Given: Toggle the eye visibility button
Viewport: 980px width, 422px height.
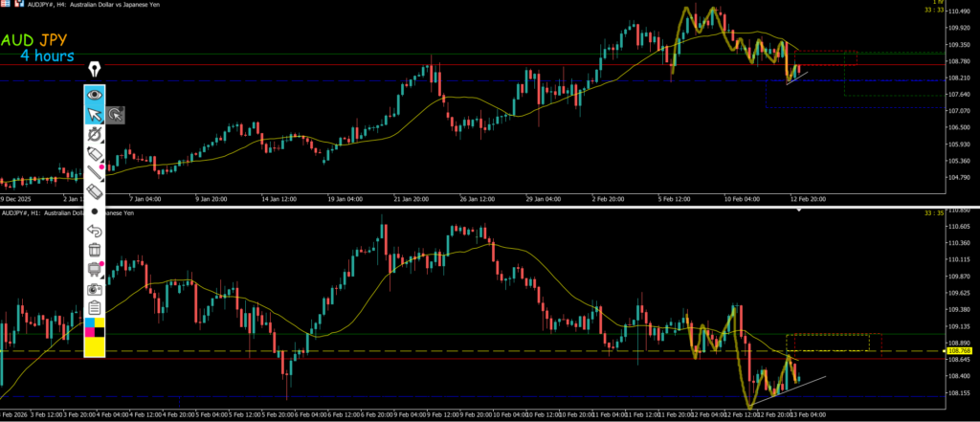Looking at the screenshot, I should pyautogui.click(x=95, y=95).
